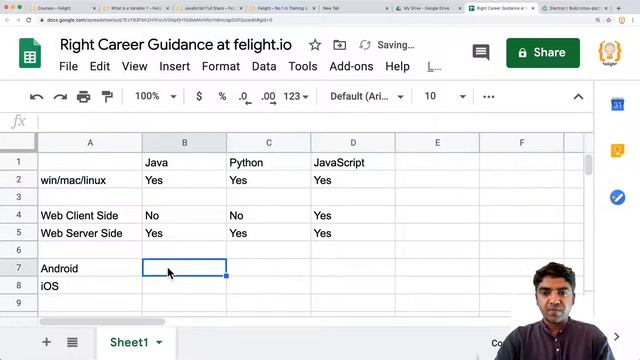This screenshot has width=640, height=360.
Task: Open the View menu
Action: [134, 67]
